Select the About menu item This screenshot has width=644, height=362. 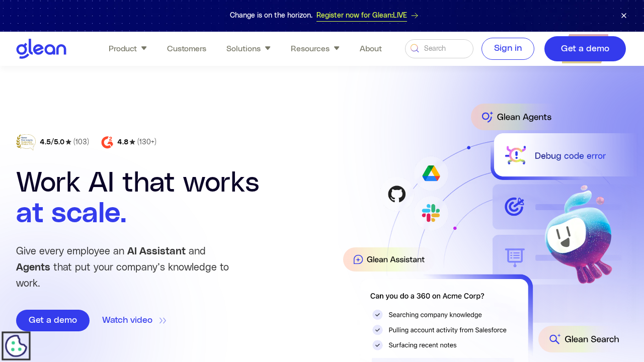pos(370,48)
